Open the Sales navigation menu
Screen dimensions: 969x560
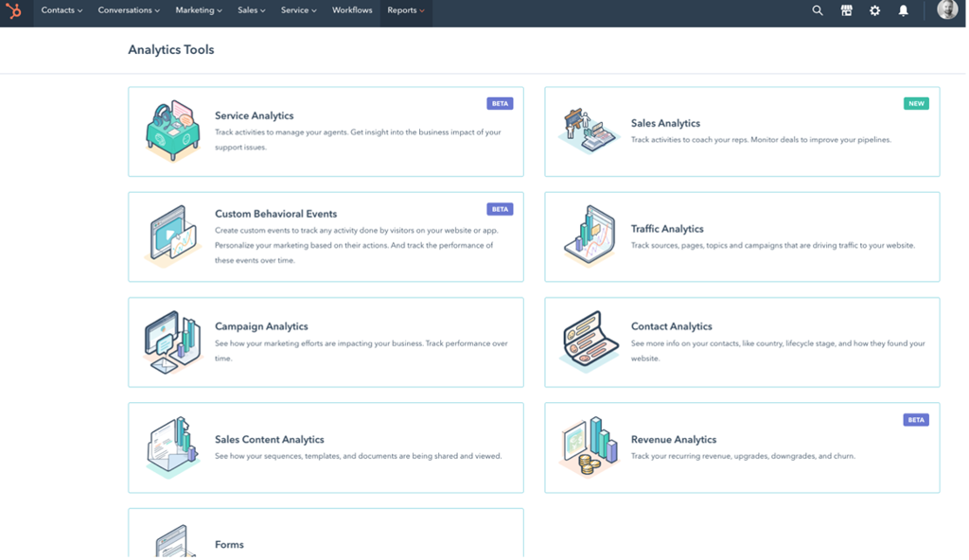[x=250, y=10]
